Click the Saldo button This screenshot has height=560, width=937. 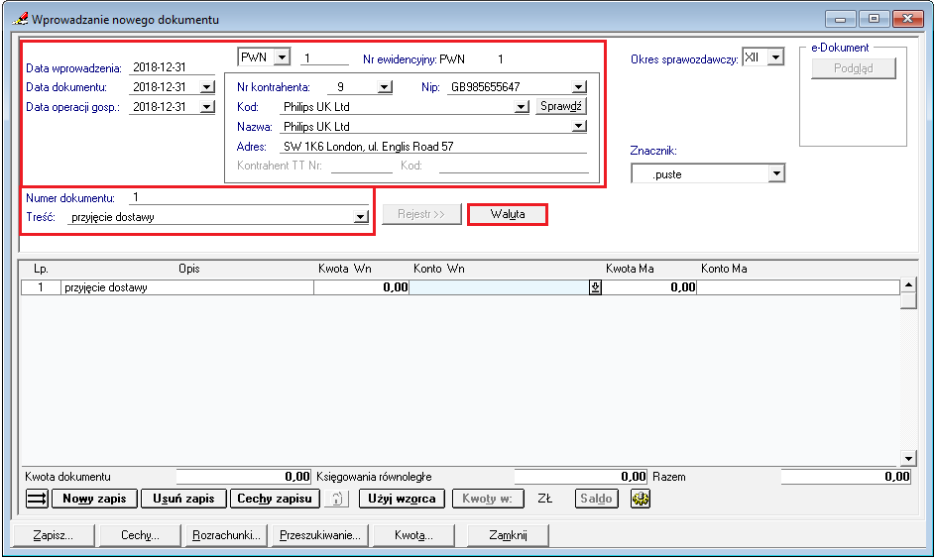596,499
